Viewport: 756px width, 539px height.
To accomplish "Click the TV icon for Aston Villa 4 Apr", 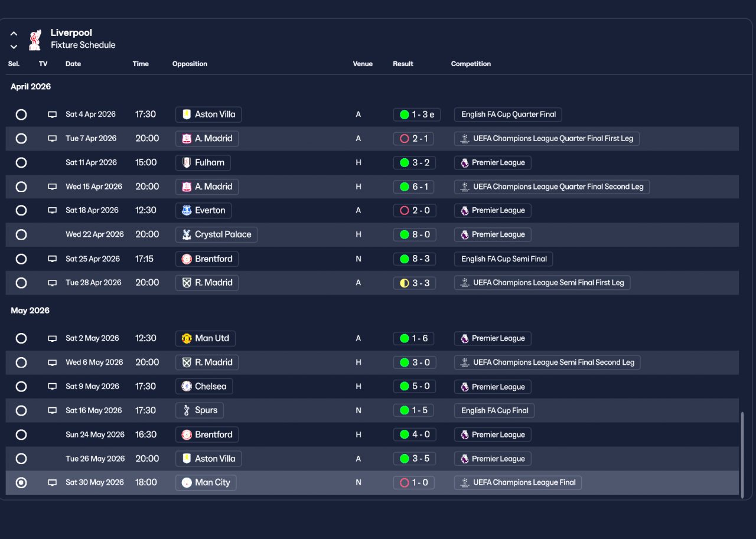I will 53,115.
